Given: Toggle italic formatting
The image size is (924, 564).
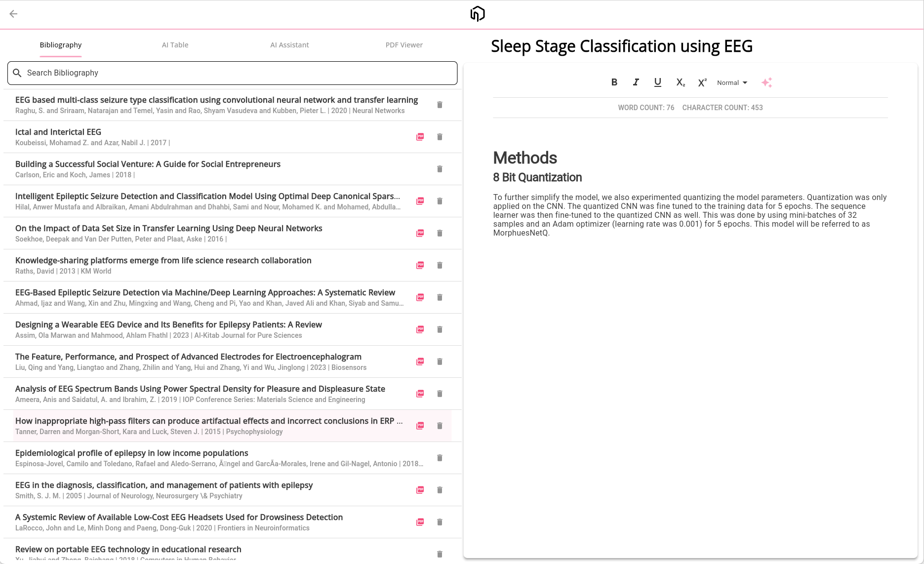Looking at the screenshot, I should (636, 82).
